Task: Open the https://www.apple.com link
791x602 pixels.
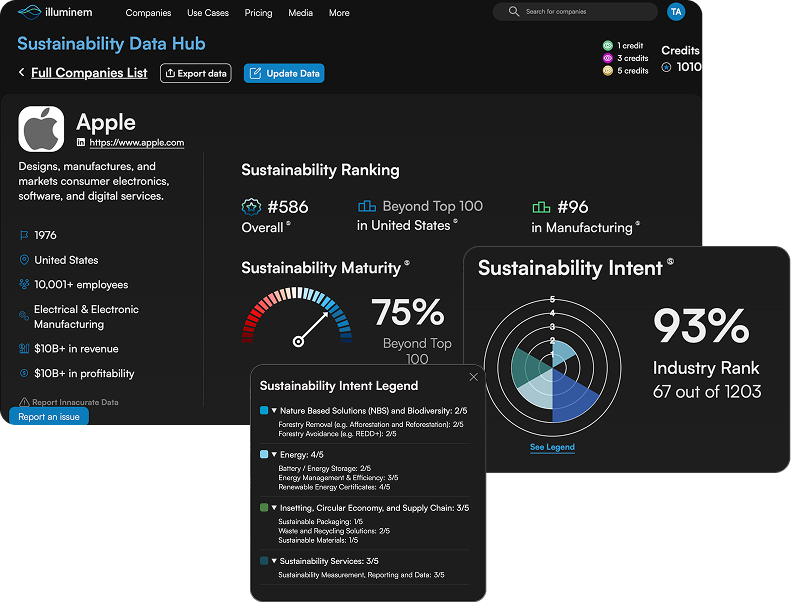Action: click(137, 143)
